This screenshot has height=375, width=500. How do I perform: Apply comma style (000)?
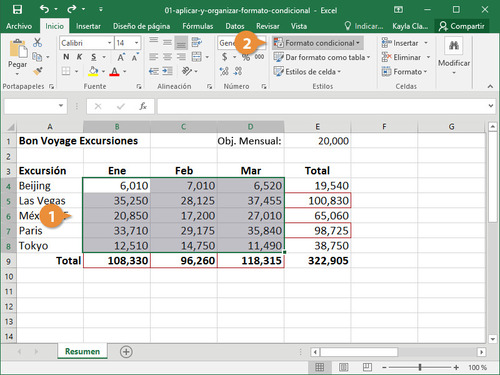tap(259, 57)
